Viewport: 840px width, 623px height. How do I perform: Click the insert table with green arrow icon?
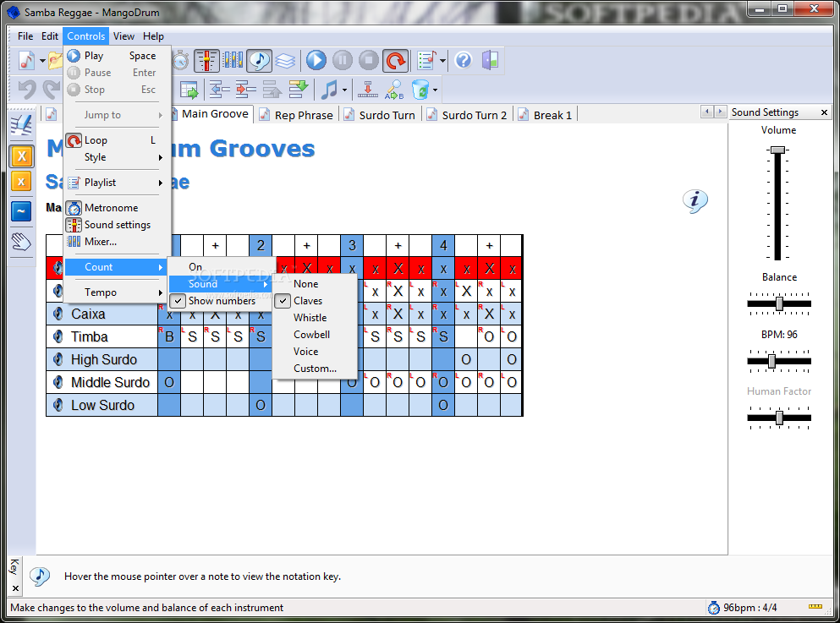189,90
